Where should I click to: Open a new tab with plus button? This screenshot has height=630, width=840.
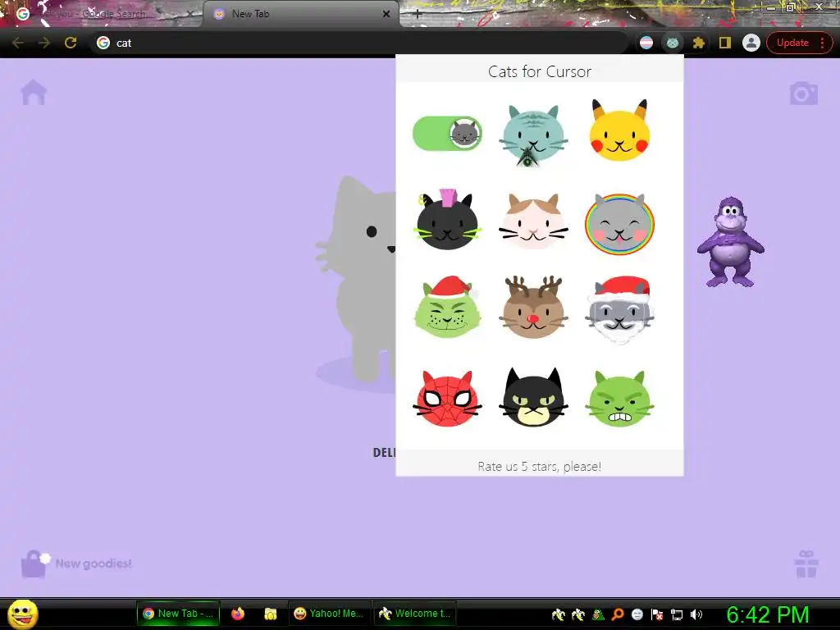click(418, 15)
